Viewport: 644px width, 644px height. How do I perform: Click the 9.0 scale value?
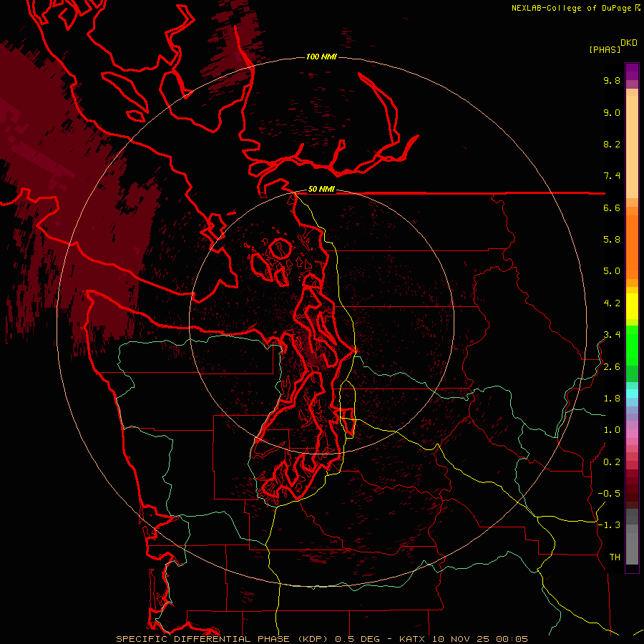coord(612,112)
